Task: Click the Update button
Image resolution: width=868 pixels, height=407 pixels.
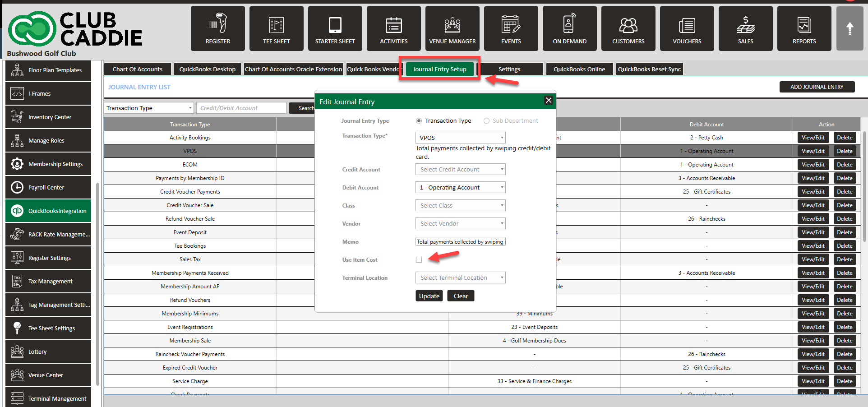Action: [429, 296]
